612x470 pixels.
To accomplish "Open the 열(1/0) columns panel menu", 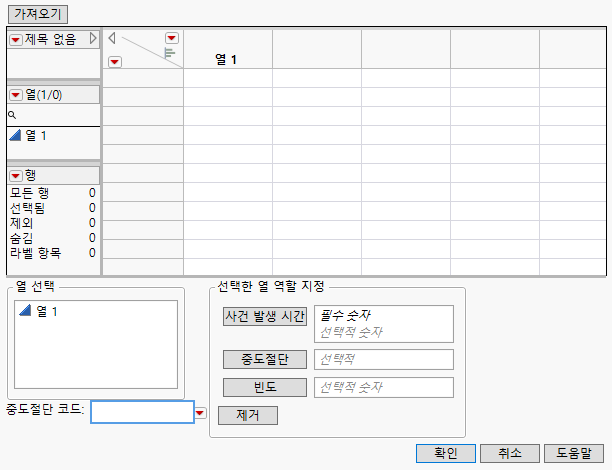I will pyautogui.click(x=16, y=95).
